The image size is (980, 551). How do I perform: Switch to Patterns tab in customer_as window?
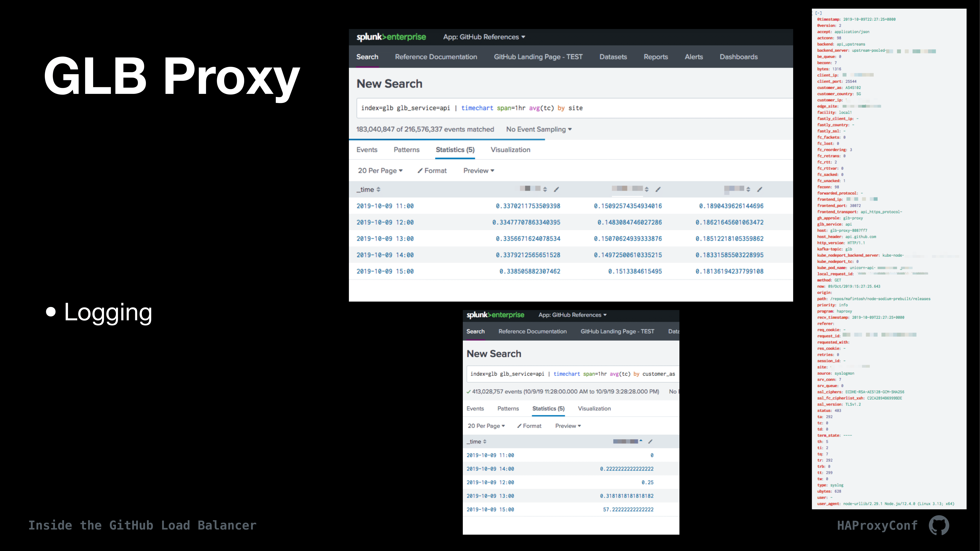pos(508,408)
